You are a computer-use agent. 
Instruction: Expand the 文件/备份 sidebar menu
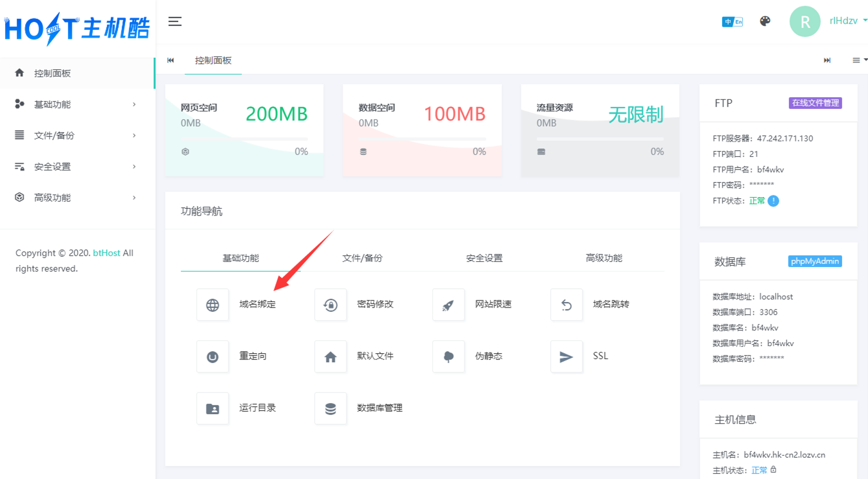click(x=77, y=135)
